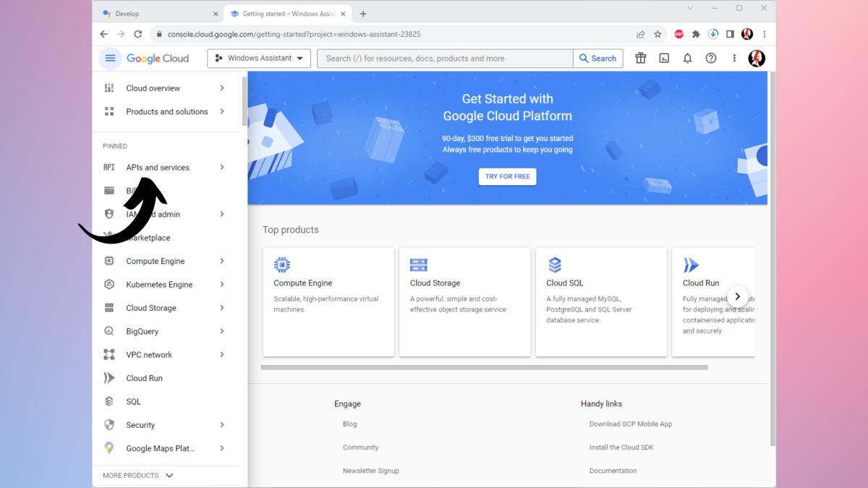Screen dimensions: 868x488
Task: Open the Windows Assistant project selector dropdown
Action: pos(259,59)
